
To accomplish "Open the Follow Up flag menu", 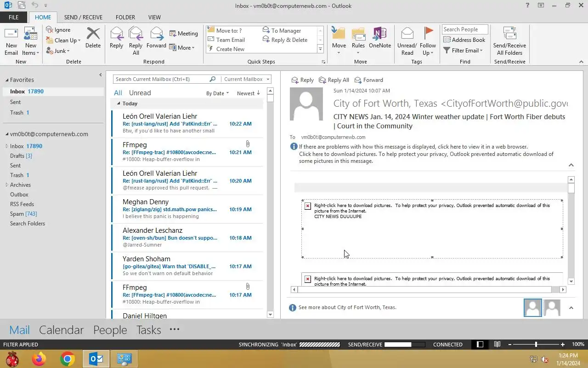I will [x=428, y=41].
